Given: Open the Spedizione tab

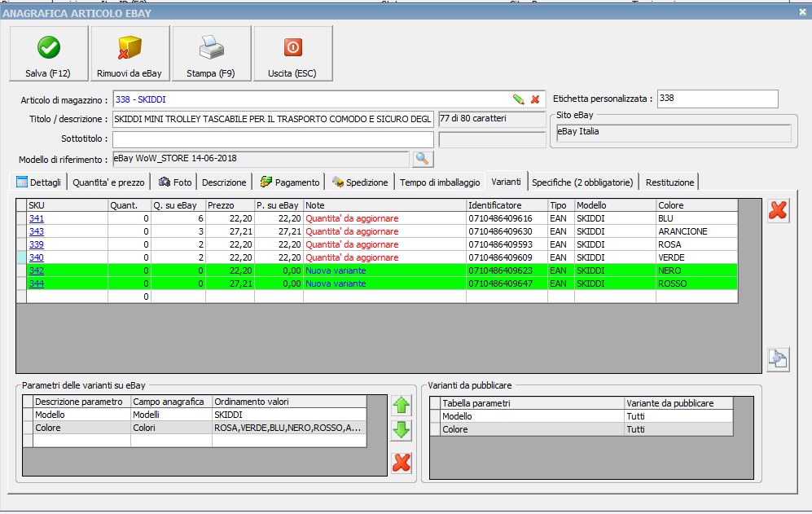Looking at the screenshot, I should pos(360,182).
